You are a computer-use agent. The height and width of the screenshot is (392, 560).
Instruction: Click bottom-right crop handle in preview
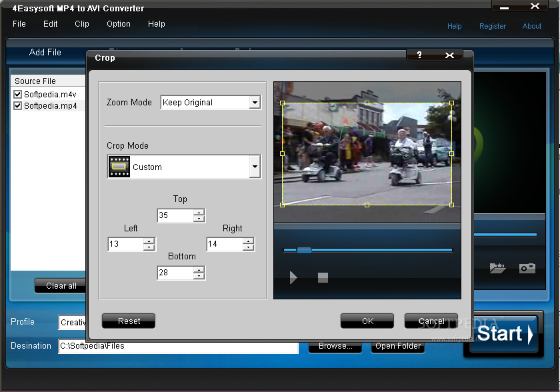click(452, 205)
